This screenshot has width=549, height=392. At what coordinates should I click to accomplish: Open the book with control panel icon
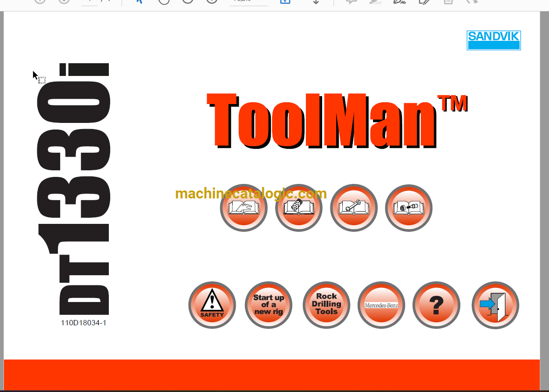(299, 208)
